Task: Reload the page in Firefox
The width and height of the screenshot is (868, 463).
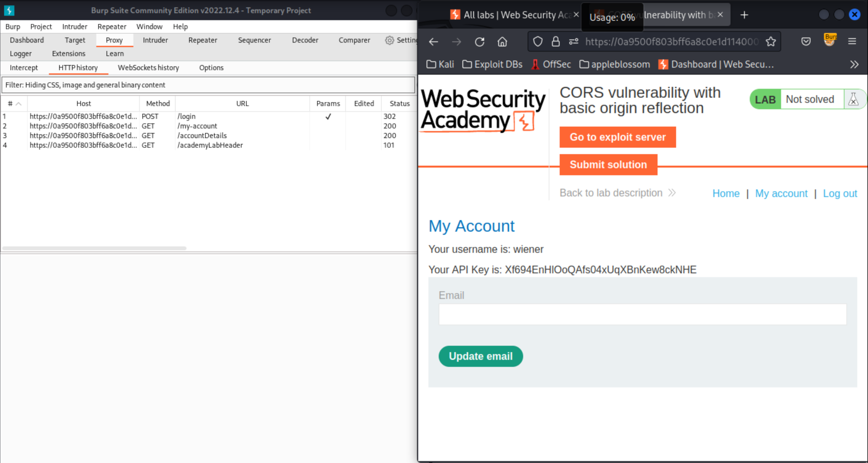Action: pos(480,42)
